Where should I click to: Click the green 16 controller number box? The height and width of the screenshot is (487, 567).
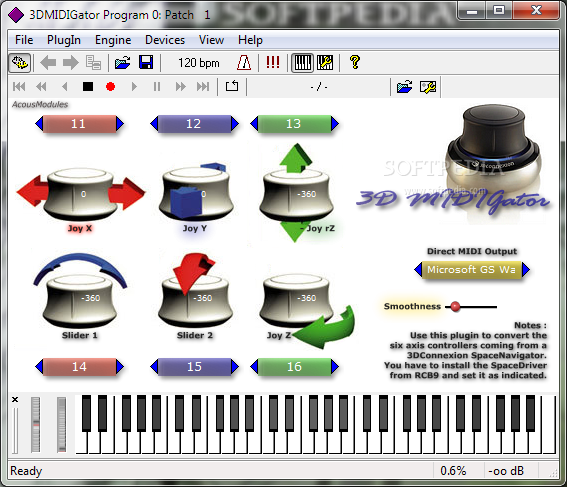pos(295,367)
